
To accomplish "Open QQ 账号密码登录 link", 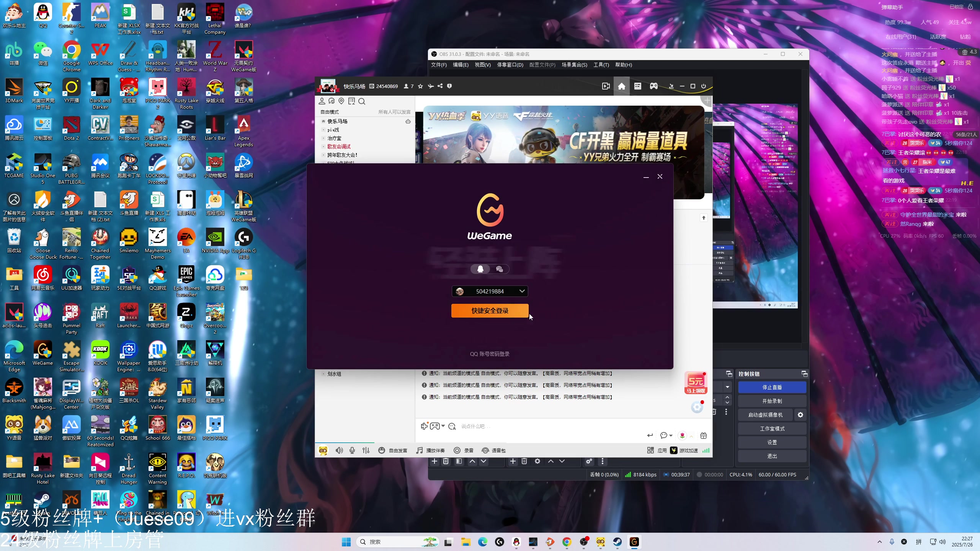I will click(x=490, y=354).
